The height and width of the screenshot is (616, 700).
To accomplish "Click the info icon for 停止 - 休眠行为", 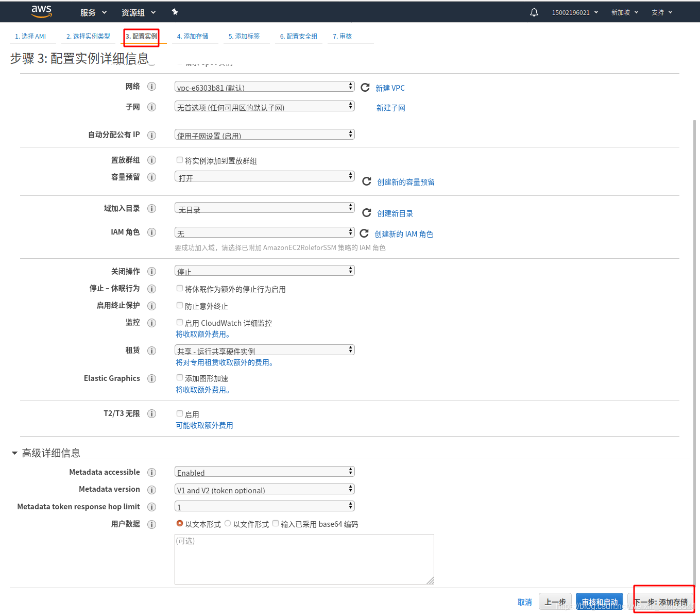I will point(152,289).
